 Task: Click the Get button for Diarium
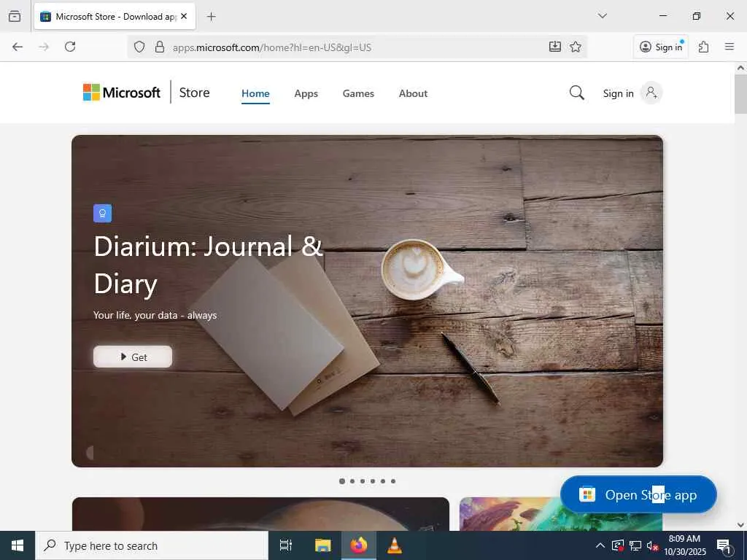pos(133,357)
